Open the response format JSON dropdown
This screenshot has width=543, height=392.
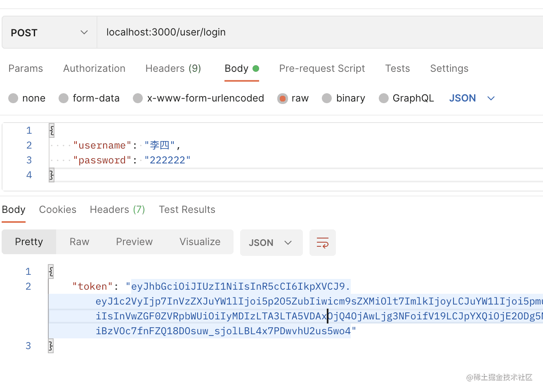pos(271,243)
